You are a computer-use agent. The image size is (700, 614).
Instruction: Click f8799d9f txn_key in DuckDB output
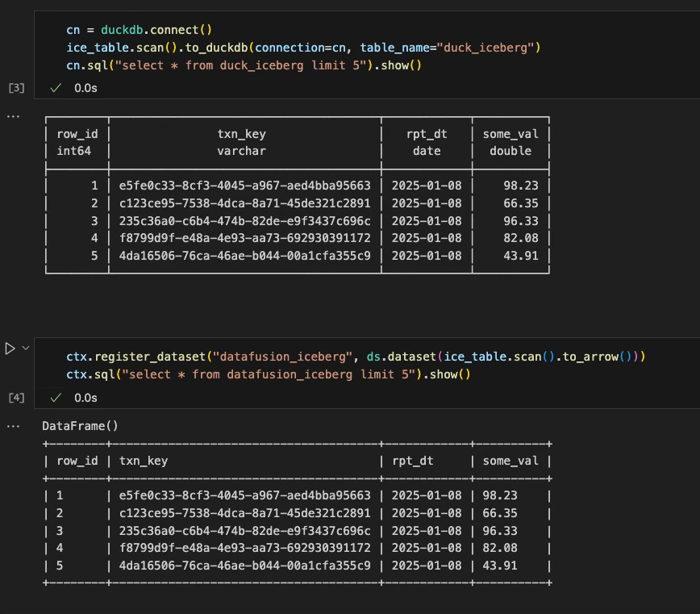[244, 238]
